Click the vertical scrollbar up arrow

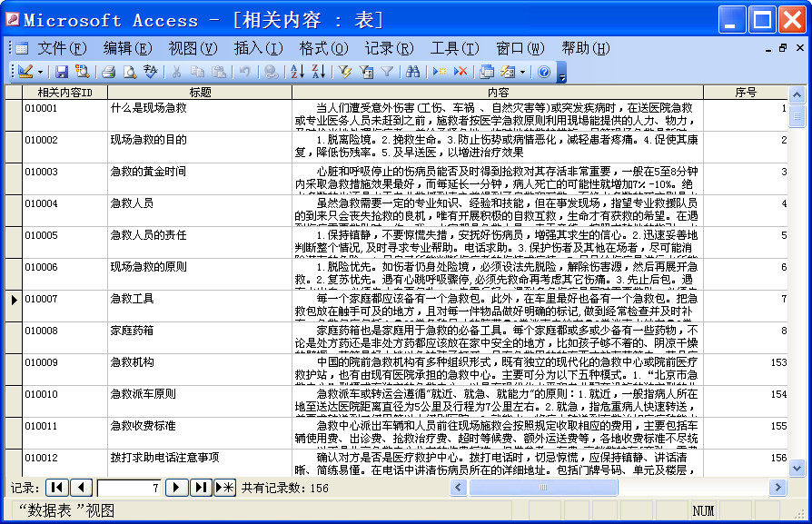click(x=797, y=94)
